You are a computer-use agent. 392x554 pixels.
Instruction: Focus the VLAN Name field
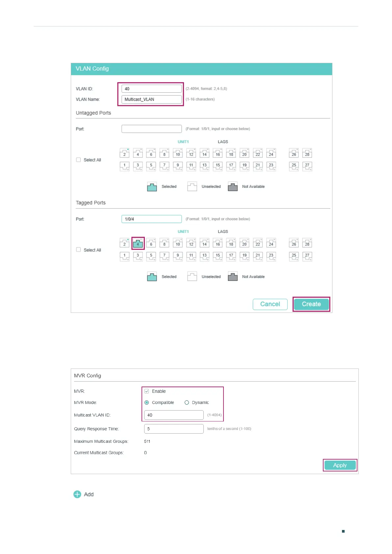pos(152,99)
